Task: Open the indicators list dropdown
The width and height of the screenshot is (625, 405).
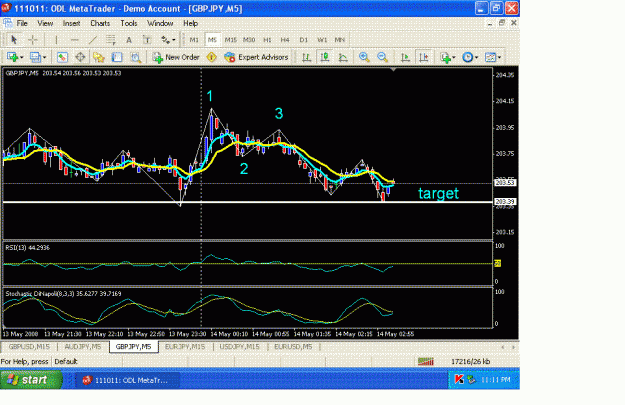Action: pyautogui.click(x=448, y=57)
